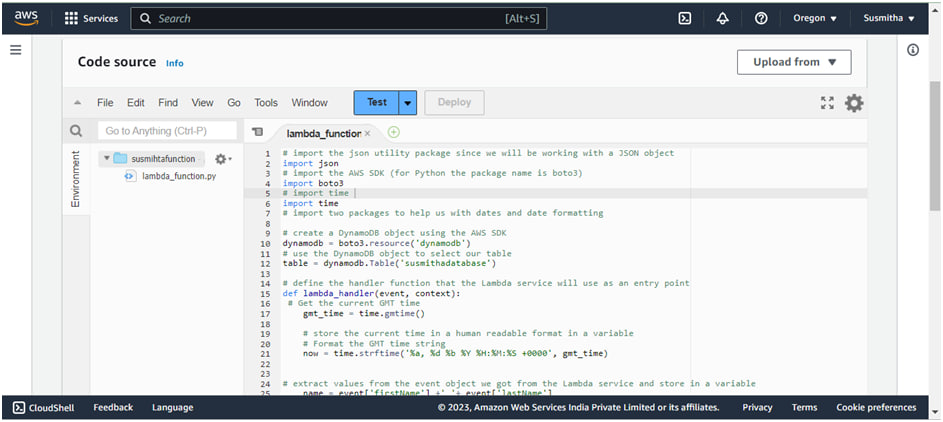Collapse the menu bar with up arrow
The height and width of the screenshot is (422, 943).
click(77, 103)
